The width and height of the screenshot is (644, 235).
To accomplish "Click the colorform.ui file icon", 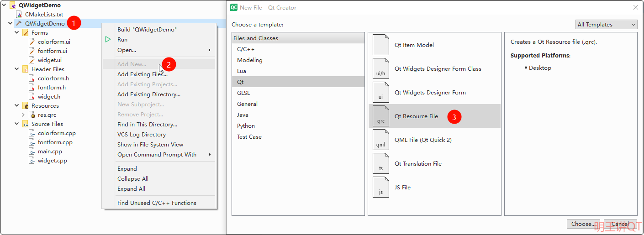I will (x=32, y=42).
